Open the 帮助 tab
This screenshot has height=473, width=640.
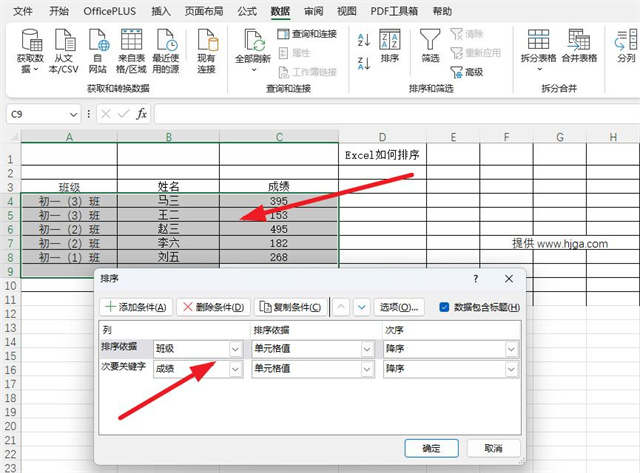click(442, 11)
